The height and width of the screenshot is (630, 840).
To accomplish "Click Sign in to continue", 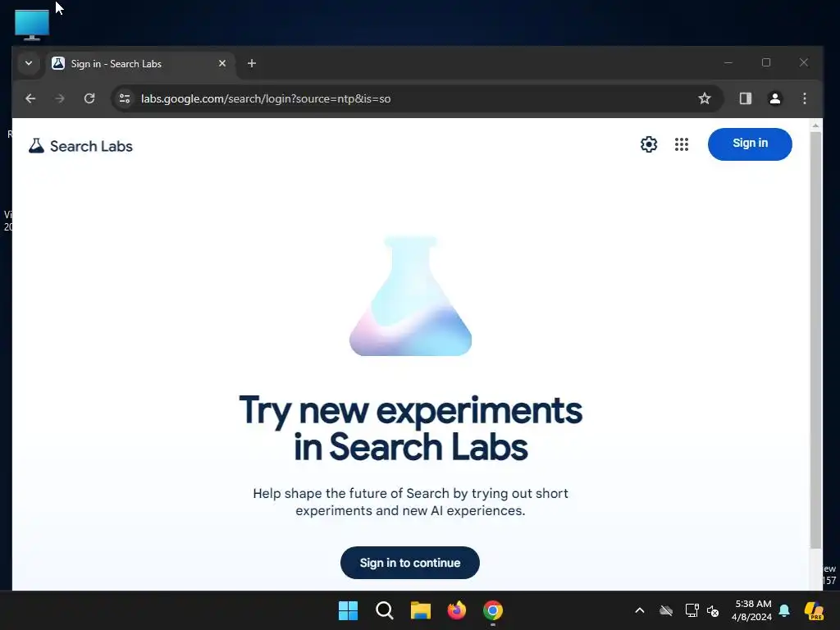I will [x=410, y=563].
